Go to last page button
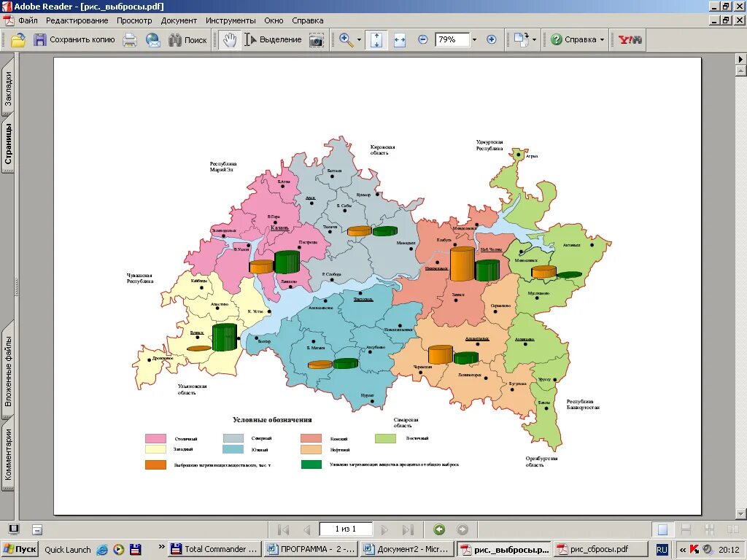747x560 pixels. tap(408, 529)
